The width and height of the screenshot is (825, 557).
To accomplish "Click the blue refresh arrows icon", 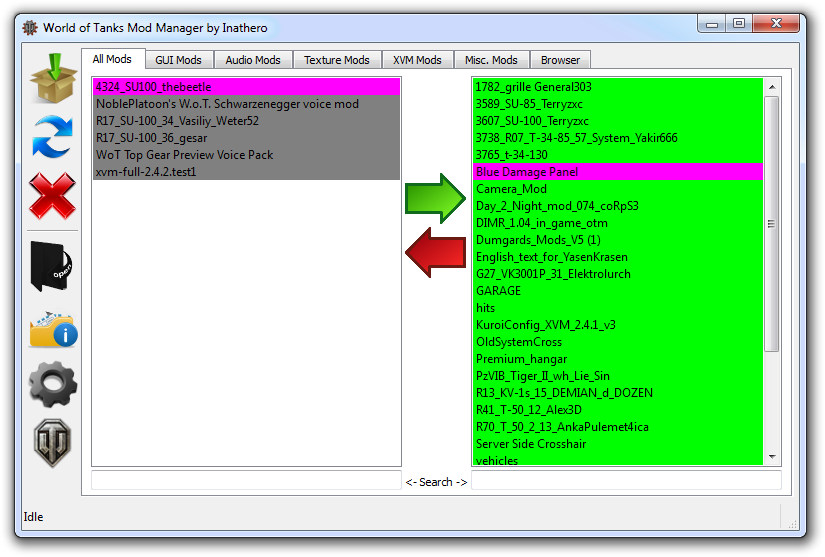I will coord(53,137).
